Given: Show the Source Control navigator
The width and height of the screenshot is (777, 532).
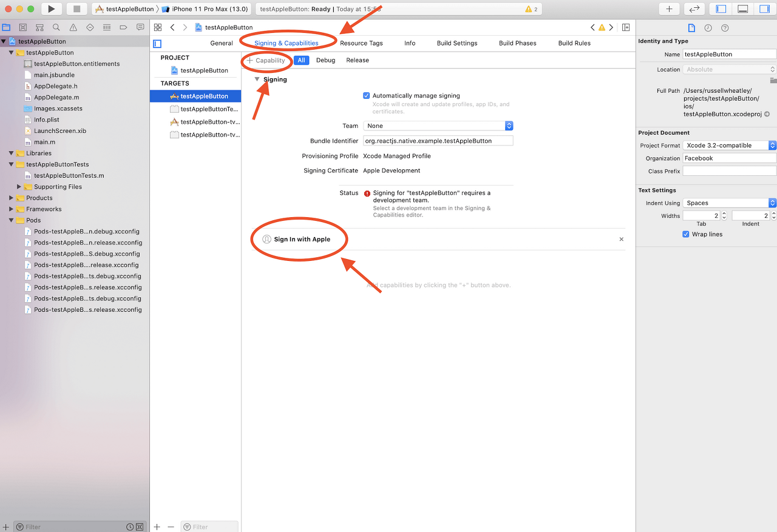Looking at the screenshot, I should click(x=23, y=27).
